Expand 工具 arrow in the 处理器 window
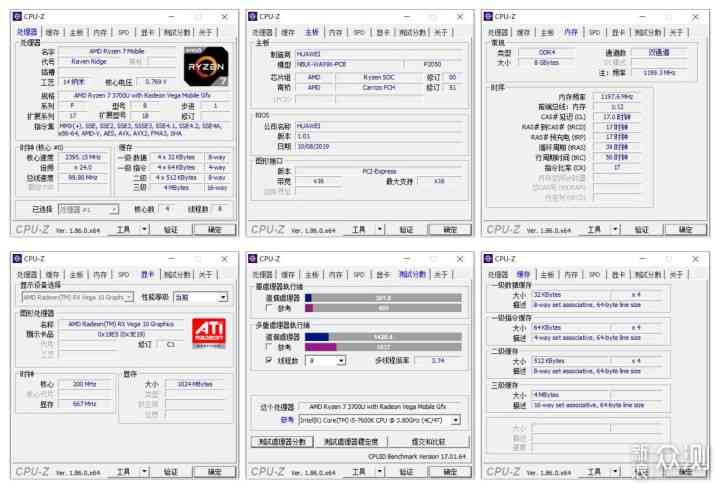Screen dimensions: 720x489 coord(144,229)
